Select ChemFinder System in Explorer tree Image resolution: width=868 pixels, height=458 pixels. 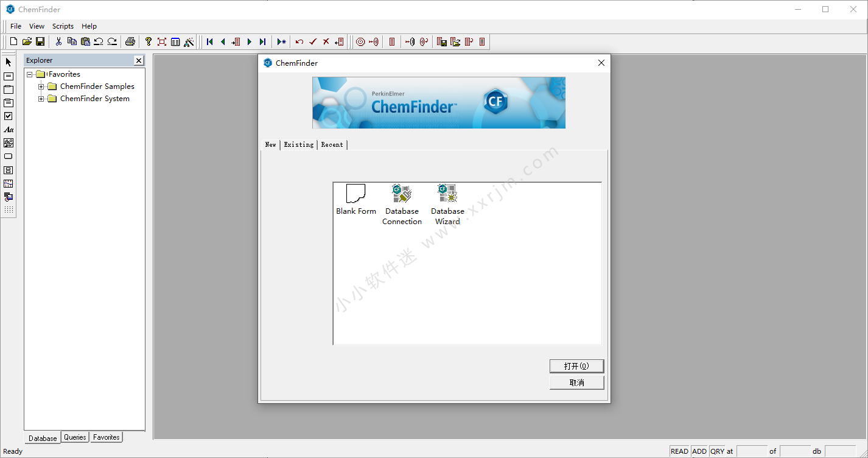tap(95, 99)
